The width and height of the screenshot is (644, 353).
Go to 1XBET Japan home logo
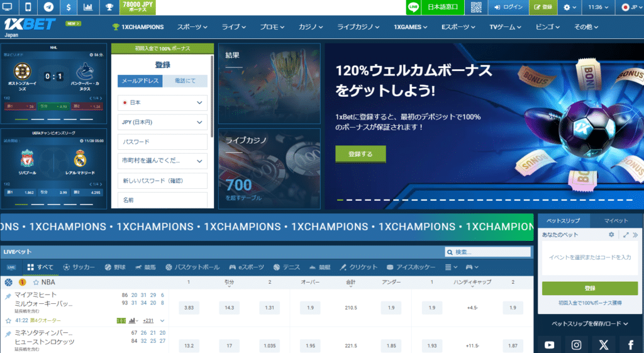click(x=29, y=26)
